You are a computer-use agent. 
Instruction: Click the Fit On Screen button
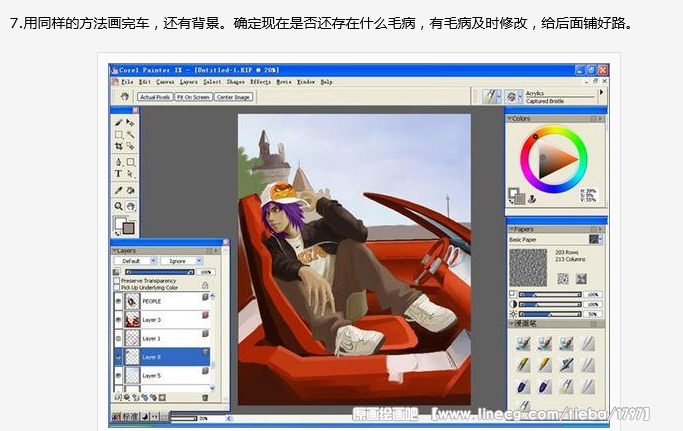pos(193,97)
